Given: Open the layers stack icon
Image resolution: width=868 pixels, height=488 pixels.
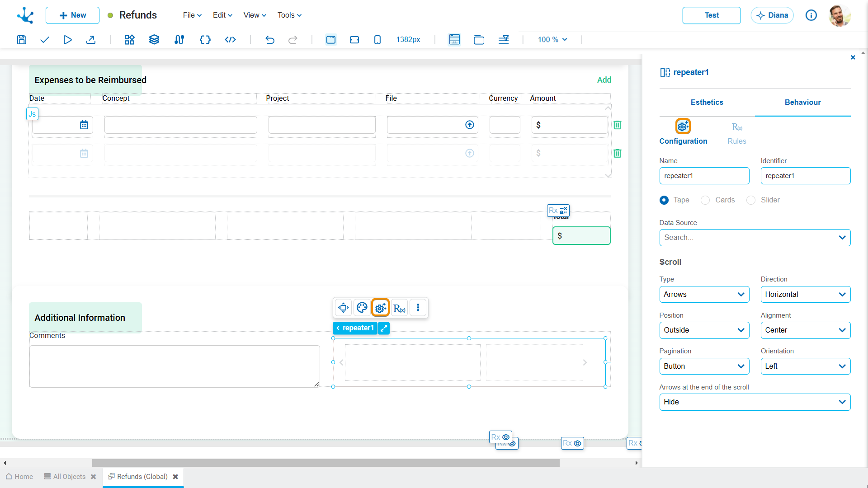Looking at the screenshot, I should pos(154,40).
